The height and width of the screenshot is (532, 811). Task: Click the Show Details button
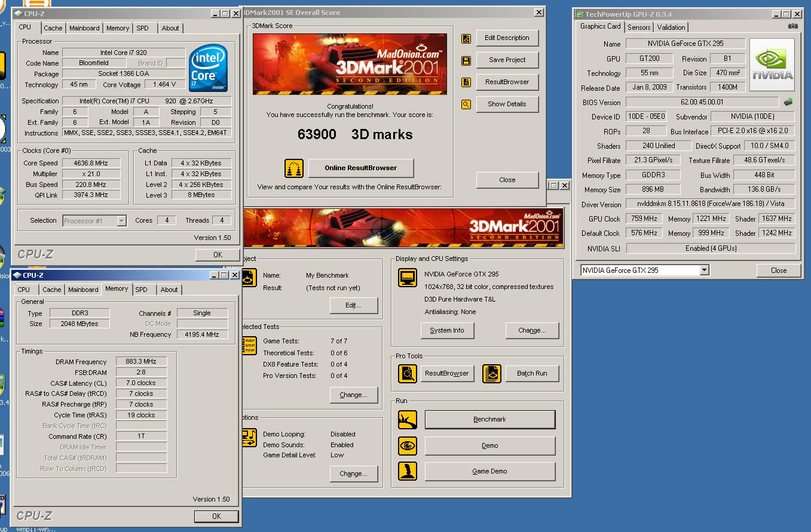click(507, 104)
